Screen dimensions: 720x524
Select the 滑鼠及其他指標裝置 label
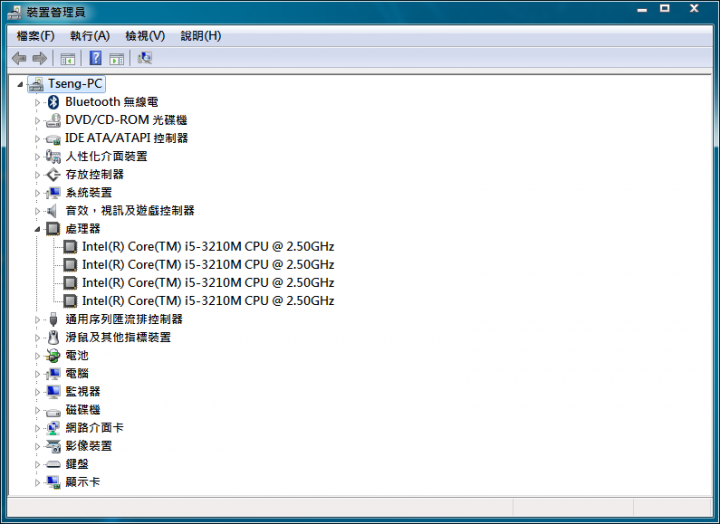118,337
